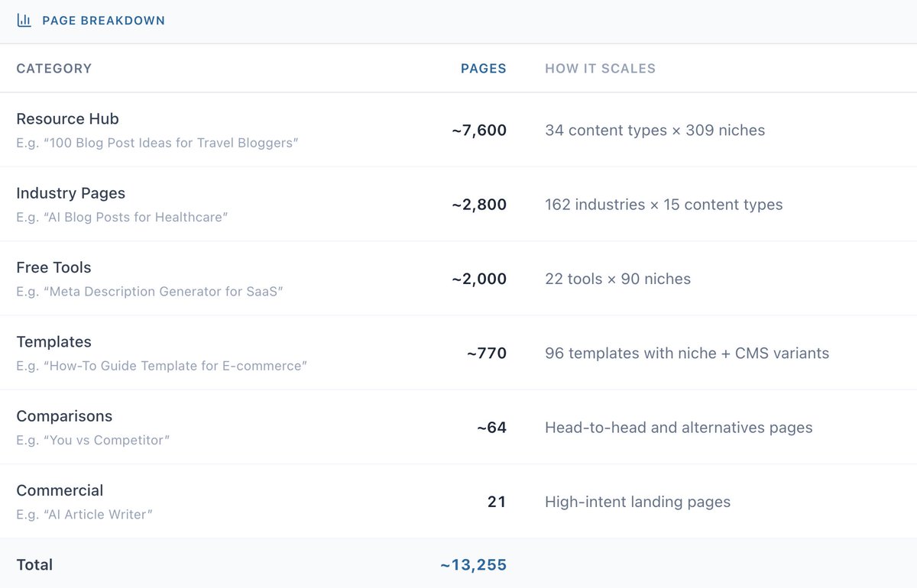Click the ~770 Templates page count
This screenshot has height=588, width=917.
[x=487, y=353]
